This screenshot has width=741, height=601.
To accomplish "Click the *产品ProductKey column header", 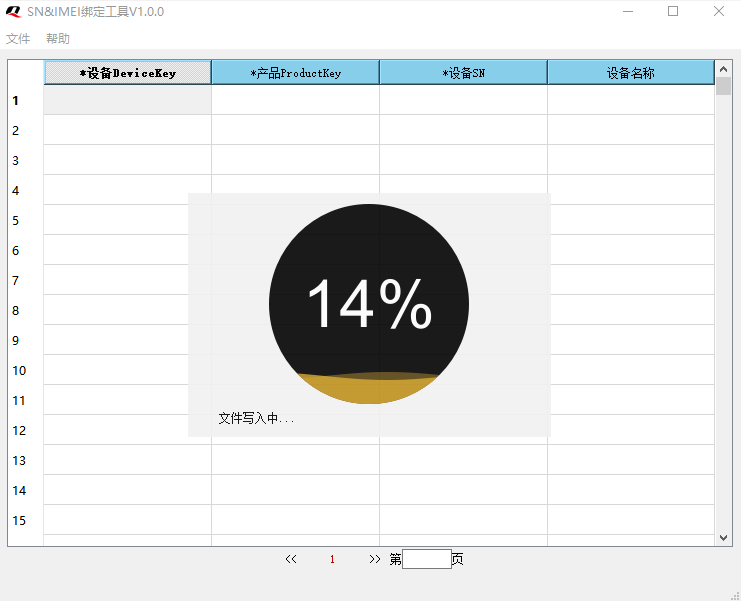I will (x=295, y=73).
